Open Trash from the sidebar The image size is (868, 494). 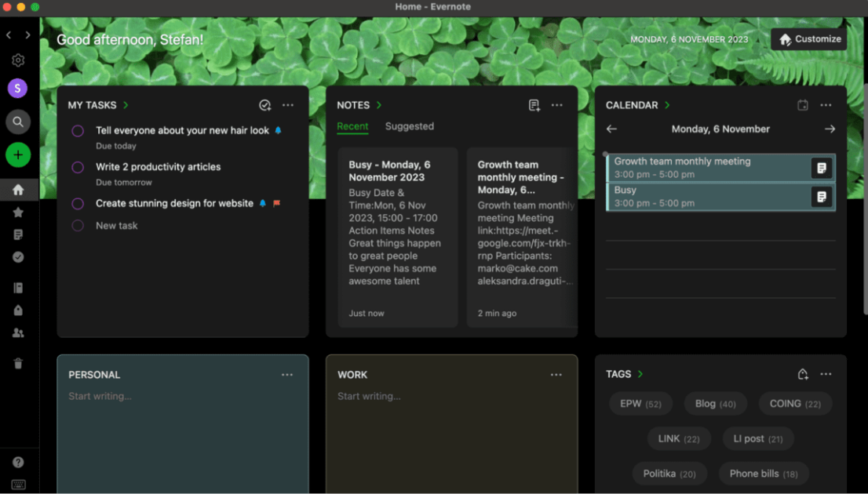pyautogui.click(x=17, y=363)
